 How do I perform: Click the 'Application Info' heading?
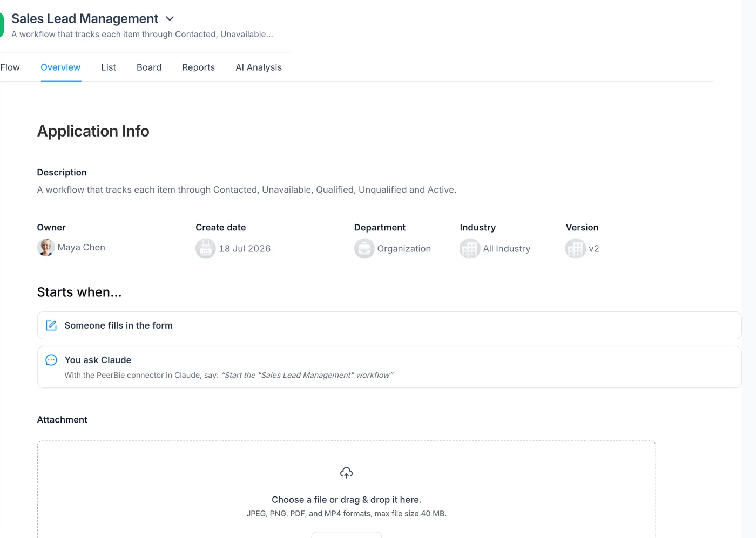[93, 131]
